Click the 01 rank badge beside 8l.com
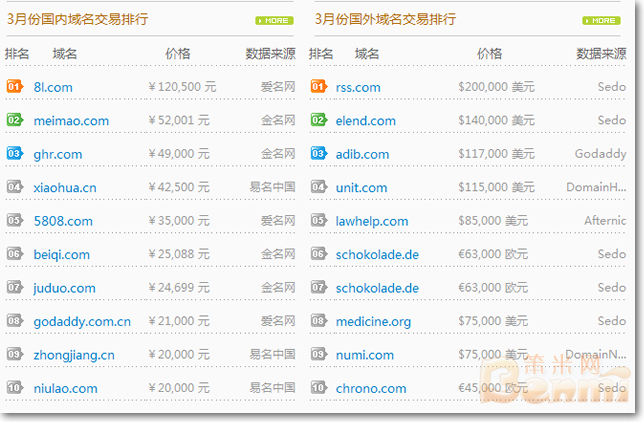Viewport: 644px width, 422px height. pyautogui.click(x=15, y=86)
